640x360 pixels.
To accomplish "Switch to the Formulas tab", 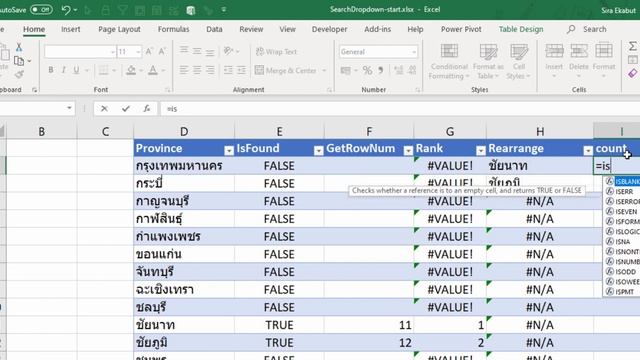I will pos(173,29).
